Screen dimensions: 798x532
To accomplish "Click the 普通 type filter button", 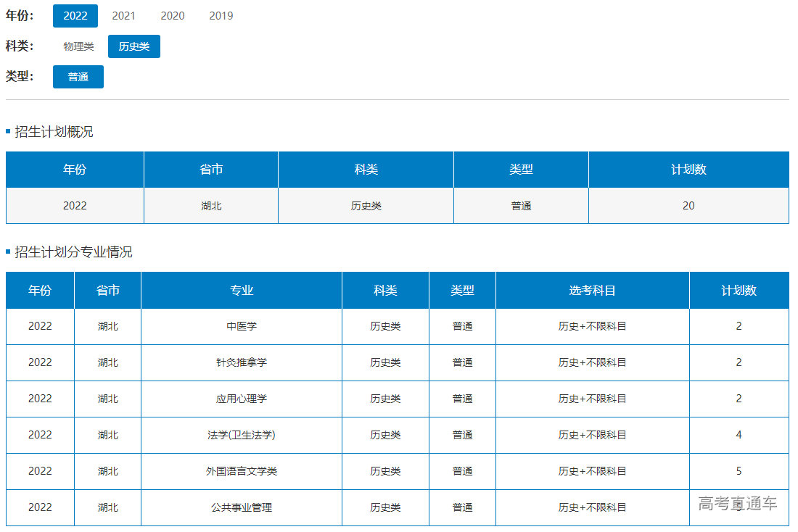I will click(78, 77).
